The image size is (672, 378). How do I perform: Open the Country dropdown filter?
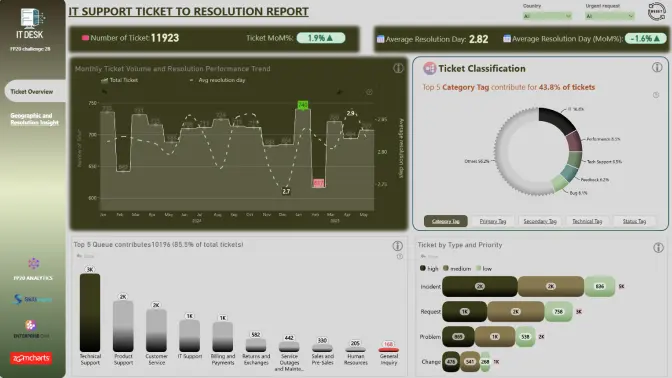pos(547,16)
